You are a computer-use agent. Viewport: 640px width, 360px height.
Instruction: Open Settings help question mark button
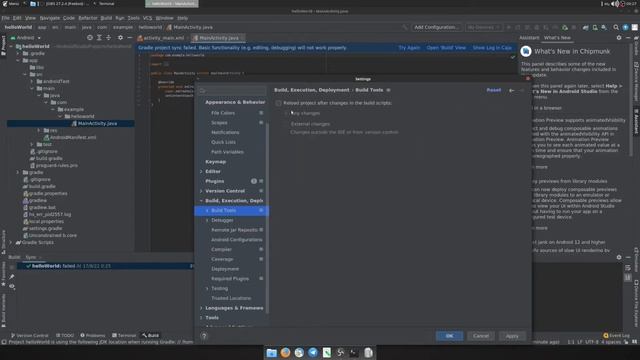[x=204, y=336]
